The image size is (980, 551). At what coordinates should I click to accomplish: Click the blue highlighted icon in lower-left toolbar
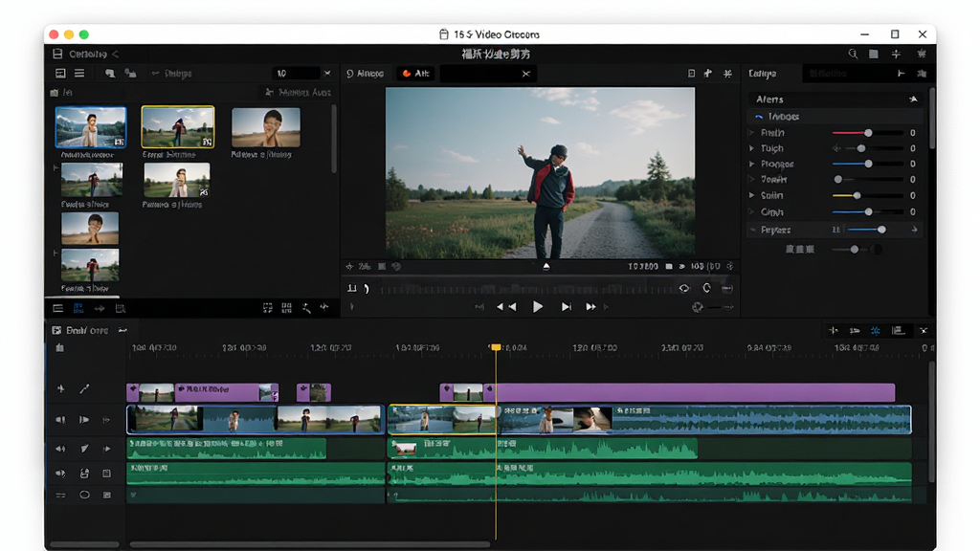[x=78, y=308]
